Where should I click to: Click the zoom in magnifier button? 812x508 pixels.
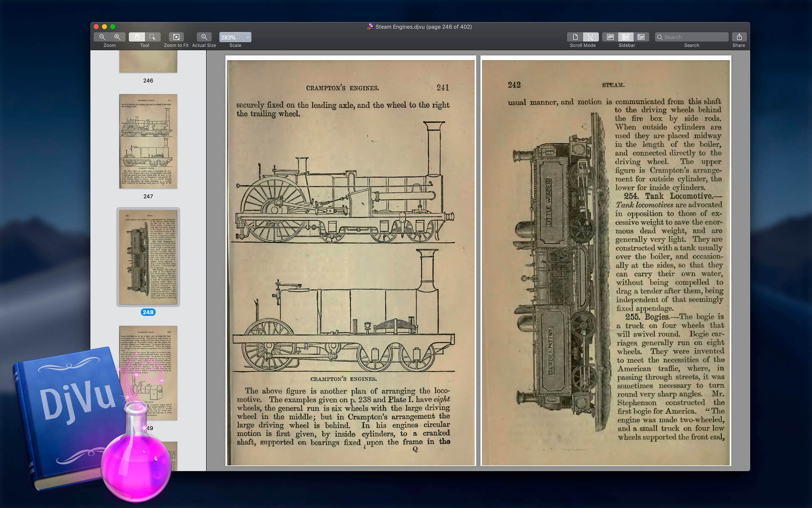[117, 37]
